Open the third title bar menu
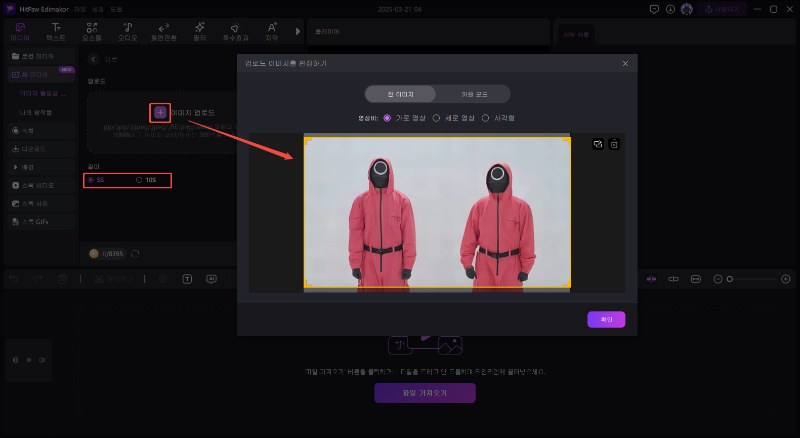 coord(116,9)
